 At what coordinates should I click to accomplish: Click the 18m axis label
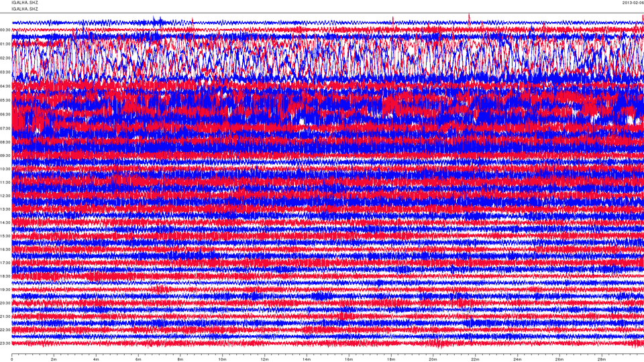[390, 359]
